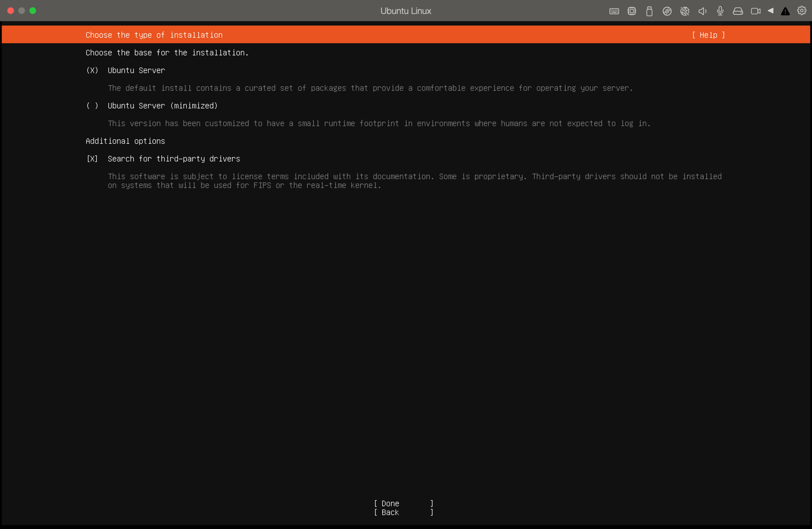The image size is (812, 529).
Task: Collapse toolbar with the left arrow
Action: 770,11
